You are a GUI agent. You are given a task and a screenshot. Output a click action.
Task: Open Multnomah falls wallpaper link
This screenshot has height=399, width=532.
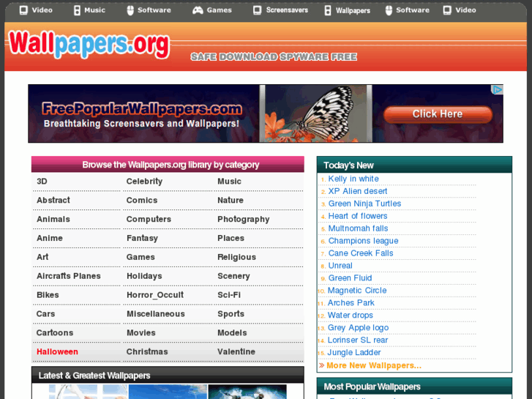[358, 228]
